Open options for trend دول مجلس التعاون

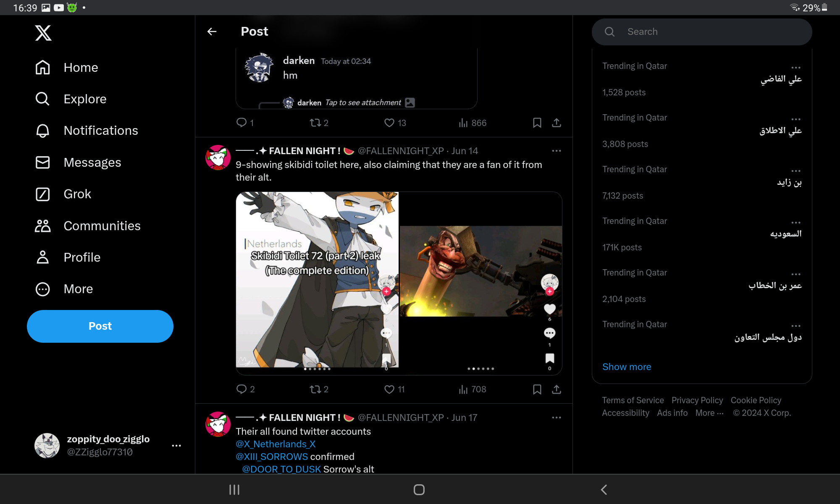tap(796, 325)
